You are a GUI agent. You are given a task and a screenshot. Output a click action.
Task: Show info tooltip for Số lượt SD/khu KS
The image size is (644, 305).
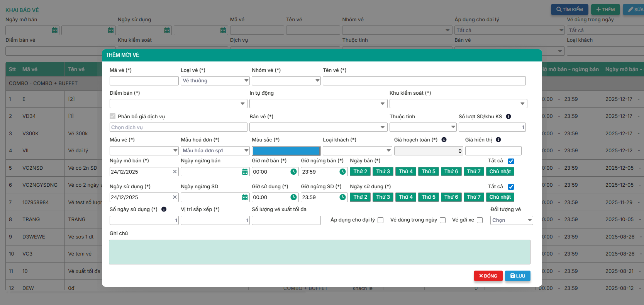click(508, 116)
